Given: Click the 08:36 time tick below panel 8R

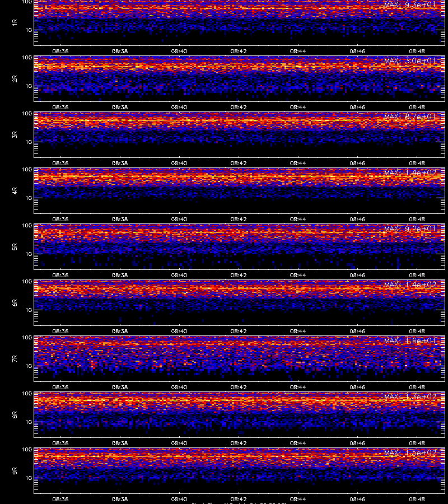Looking at the screenshot, I should [60, 444].
